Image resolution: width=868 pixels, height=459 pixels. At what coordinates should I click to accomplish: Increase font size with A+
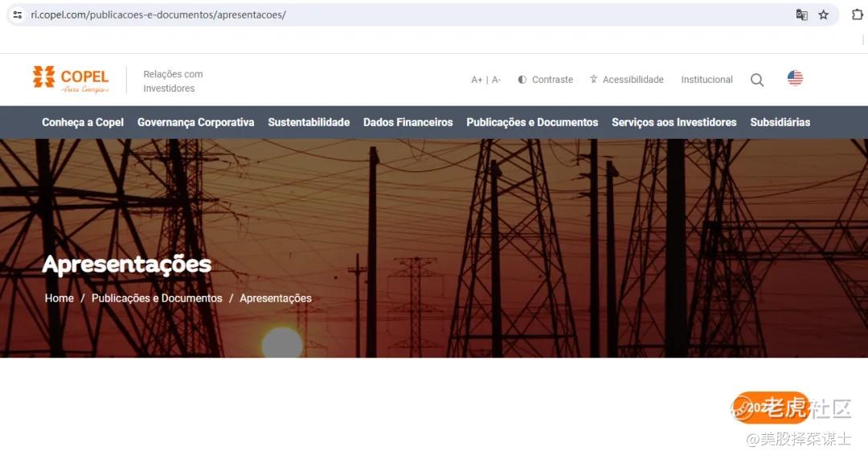point(477,80)
